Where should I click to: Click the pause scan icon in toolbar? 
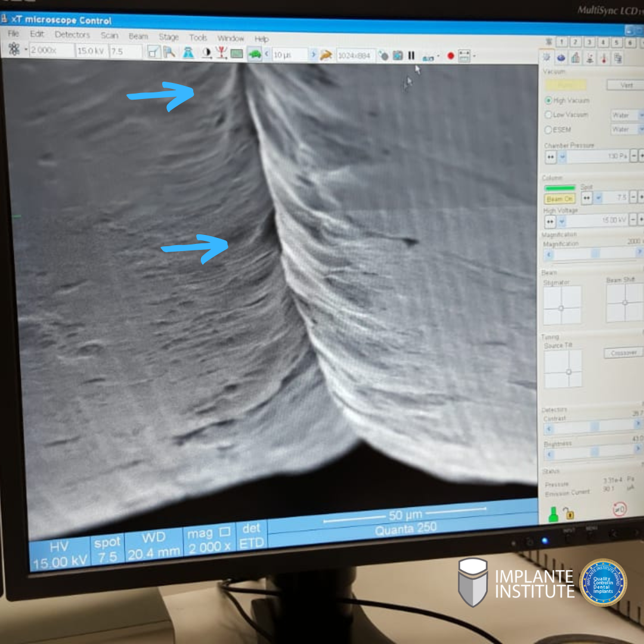click(411, 55)
